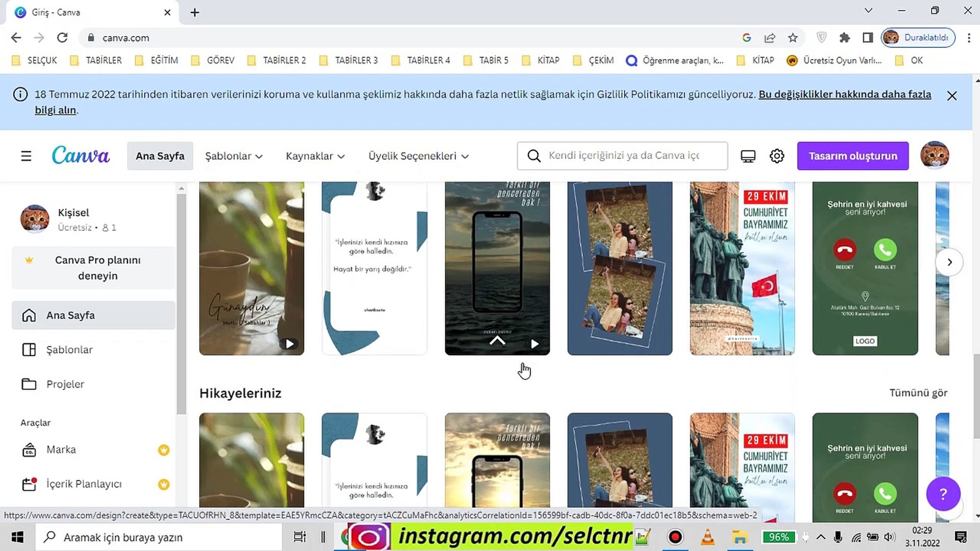This screenshot has width=980, height=551.
Task: Click Marka brand kit sidebar icon
Action: 29,450
